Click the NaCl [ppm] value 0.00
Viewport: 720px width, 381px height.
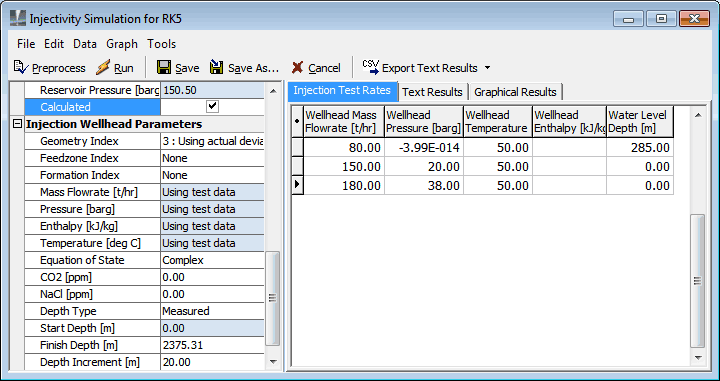click(212, 294)
